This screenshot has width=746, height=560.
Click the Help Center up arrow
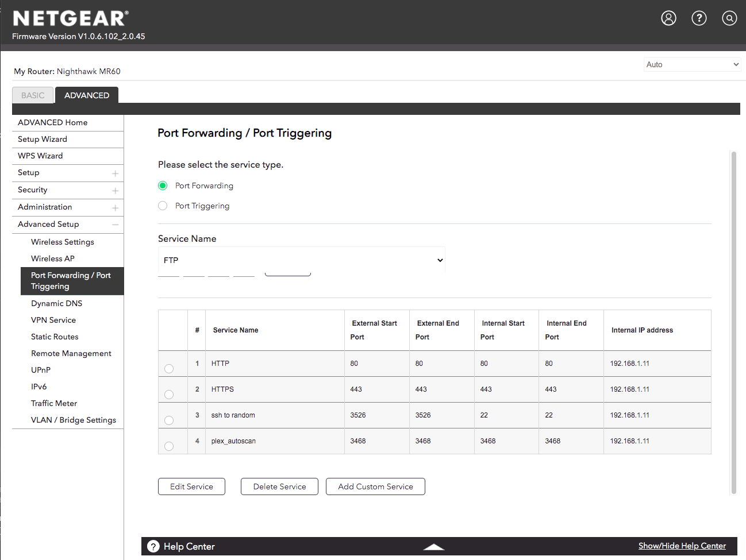coord(434,547)
